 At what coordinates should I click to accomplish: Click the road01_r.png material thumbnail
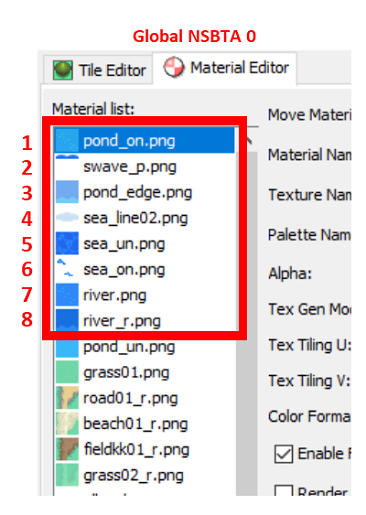[67, 398]
